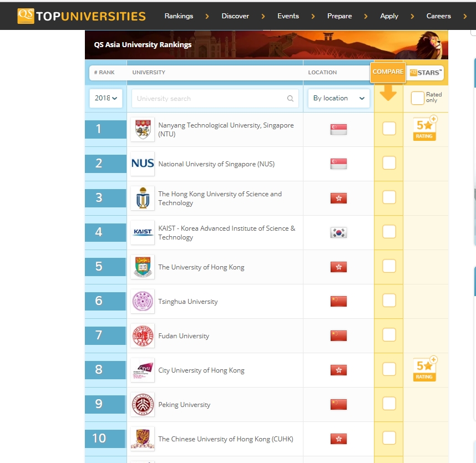Open Fudan University link
This screenshot has width=476, height=463.
[x=184, y=336]
